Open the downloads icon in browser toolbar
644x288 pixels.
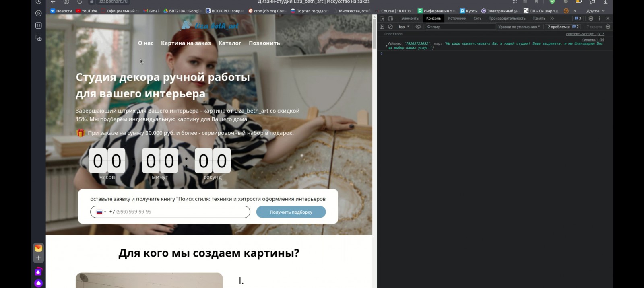point(605,2)
